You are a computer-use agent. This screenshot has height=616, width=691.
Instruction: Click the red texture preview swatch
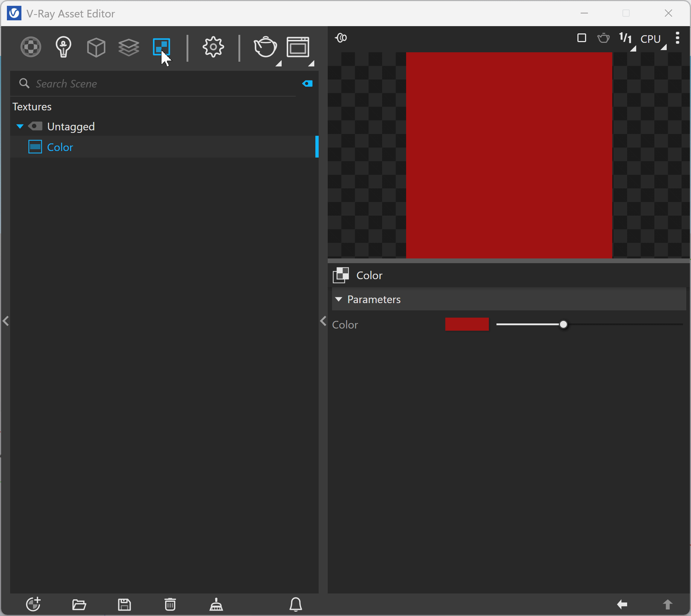509,155
